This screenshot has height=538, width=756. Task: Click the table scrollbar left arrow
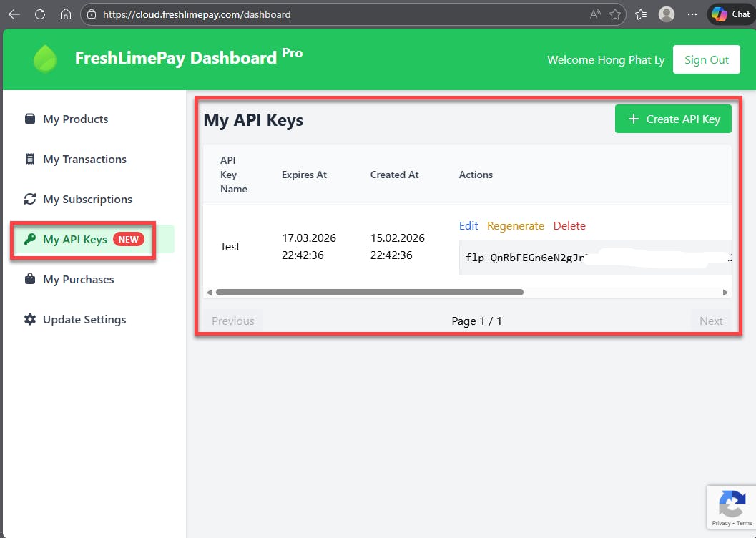point(210,292)
